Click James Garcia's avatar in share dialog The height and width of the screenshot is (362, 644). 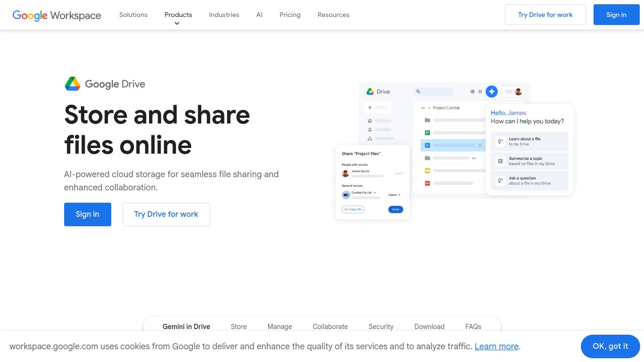coord(346,173)
